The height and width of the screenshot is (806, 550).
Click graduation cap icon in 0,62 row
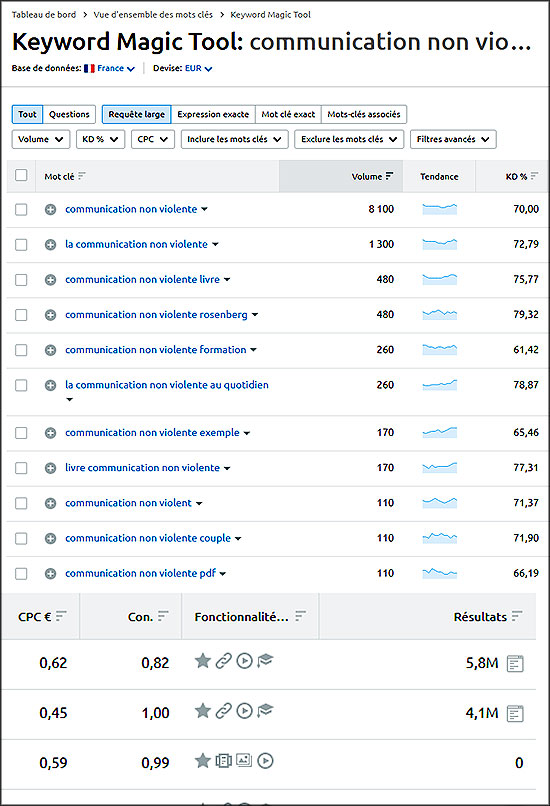coord(265,660)
